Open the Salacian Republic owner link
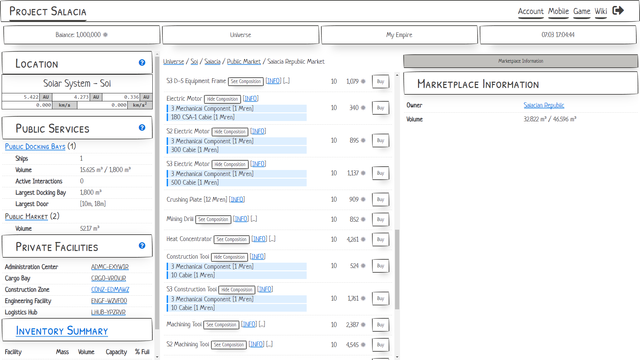640x360 pixels. pyautogui.click(x=544, y=105)
